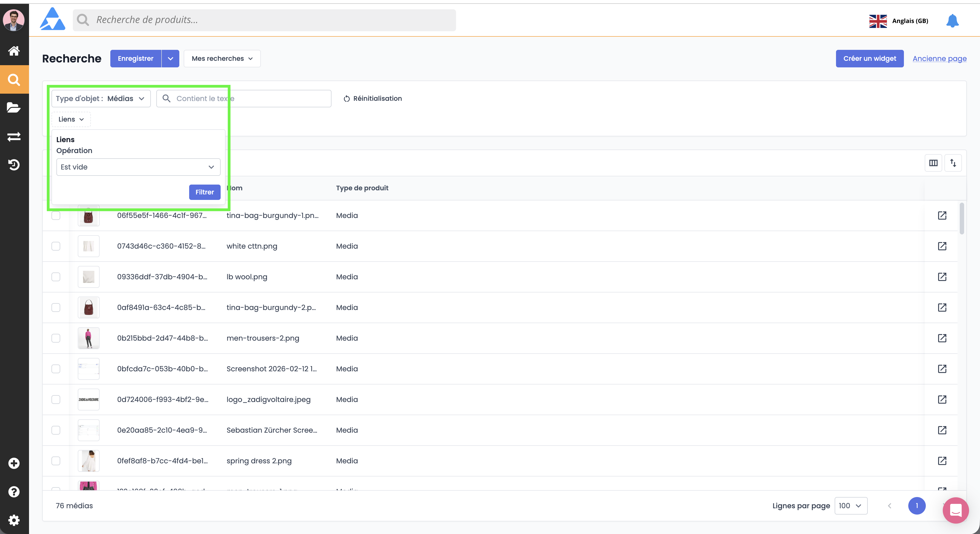The height and width of the screenshot is (534, 980).
Task: Open the Mes recherches menu
Action: [222, 59]
